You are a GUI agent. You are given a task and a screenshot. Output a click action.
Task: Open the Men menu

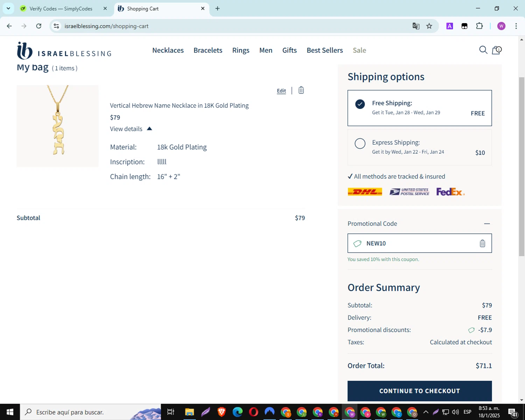[x=266, y=50]
